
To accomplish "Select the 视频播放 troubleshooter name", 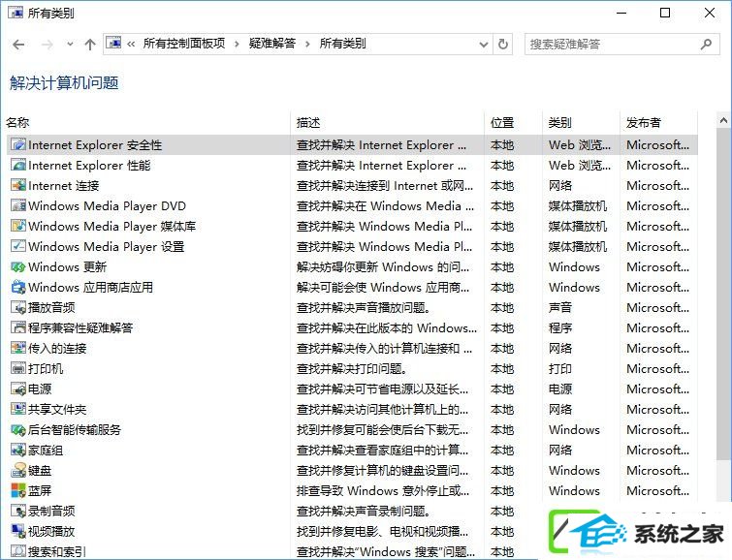I will point(51,531).
